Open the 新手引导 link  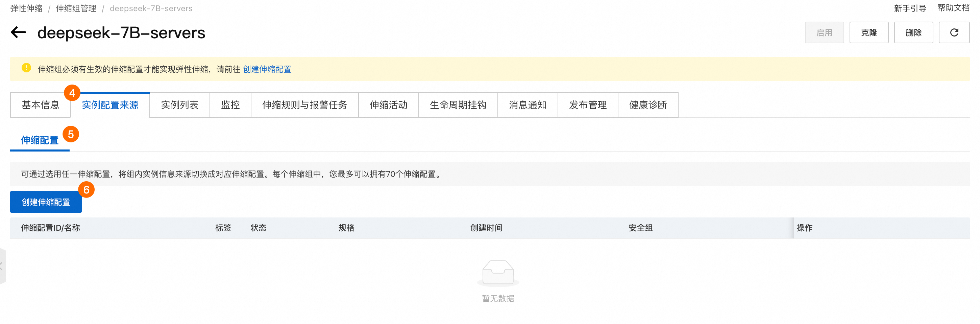tap(910, 8)
